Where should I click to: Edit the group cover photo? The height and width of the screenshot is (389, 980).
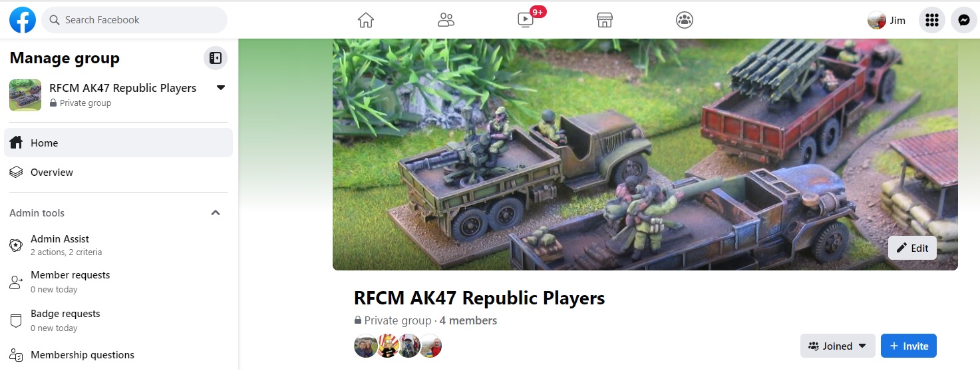912,248
